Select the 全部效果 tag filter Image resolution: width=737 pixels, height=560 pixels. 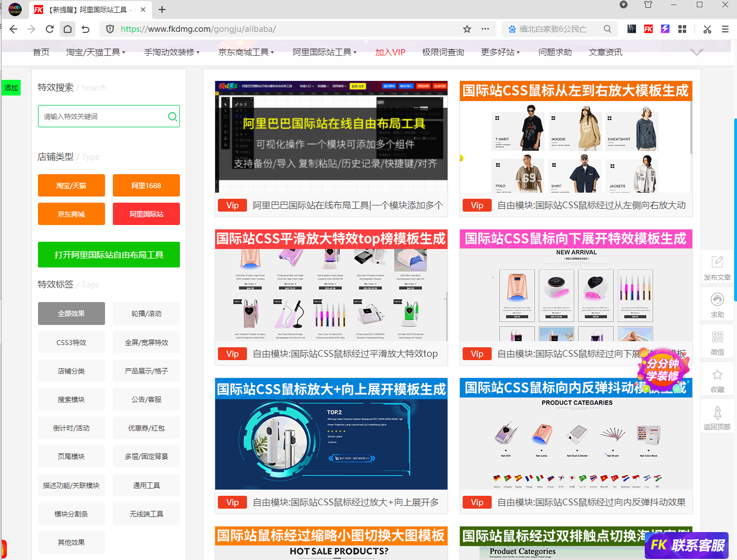click(x=72, y=313)
